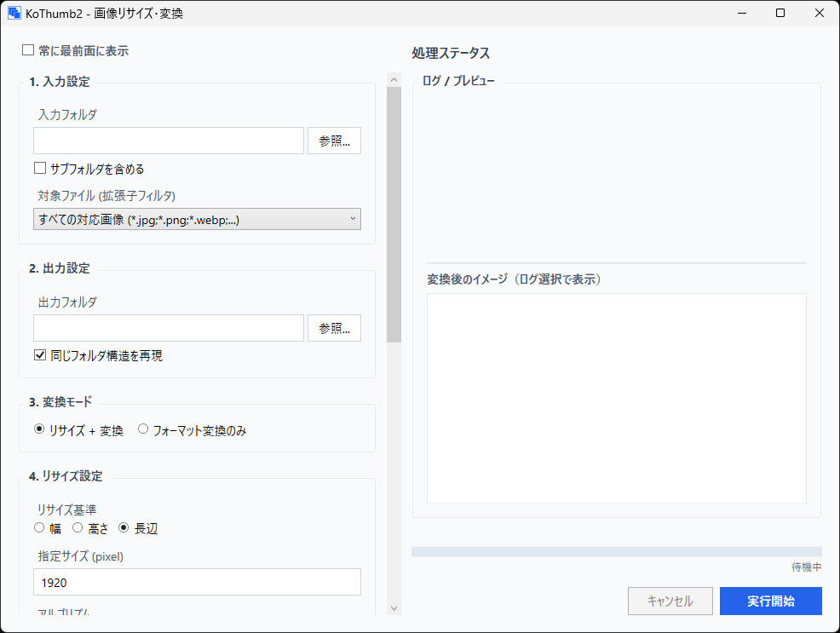Choose 幅 as the resize reference

tap(39, 528)
